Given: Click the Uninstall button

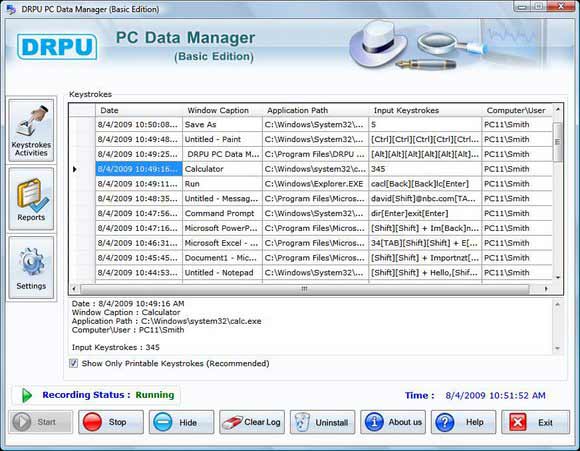Looking at the screenshot, I should [323, 422].
